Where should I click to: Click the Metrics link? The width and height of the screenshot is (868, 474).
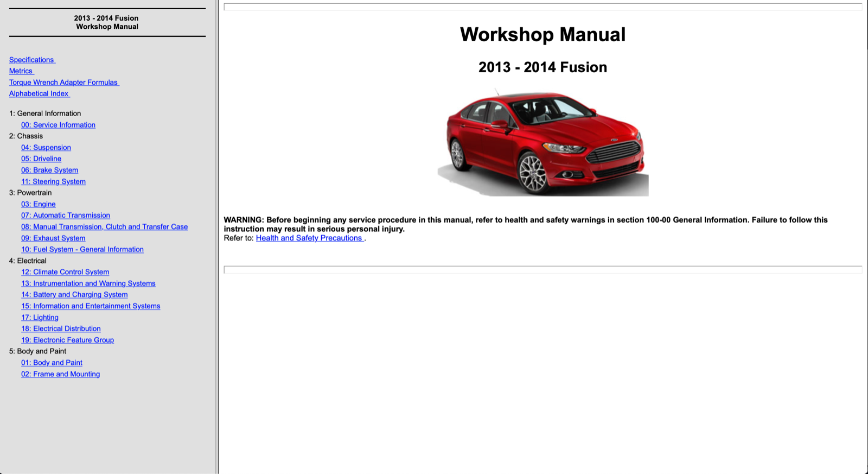point(21,71)
